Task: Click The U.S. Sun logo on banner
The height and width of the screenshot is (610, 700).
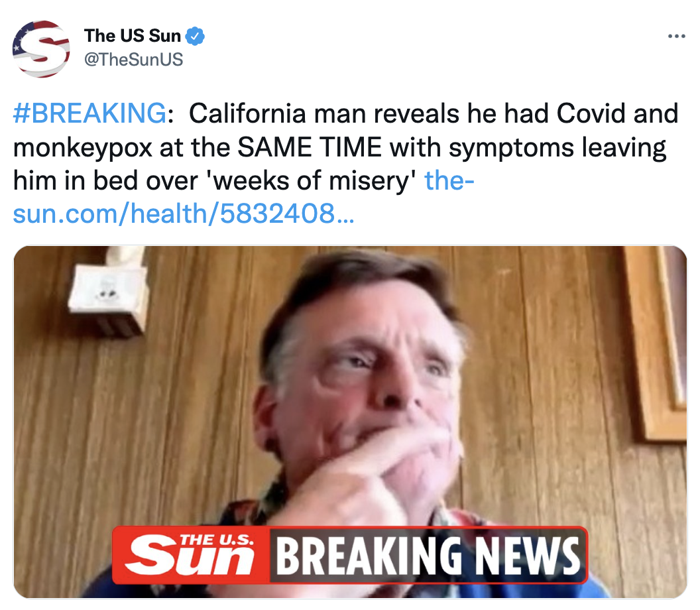Action: pos(191,555)
